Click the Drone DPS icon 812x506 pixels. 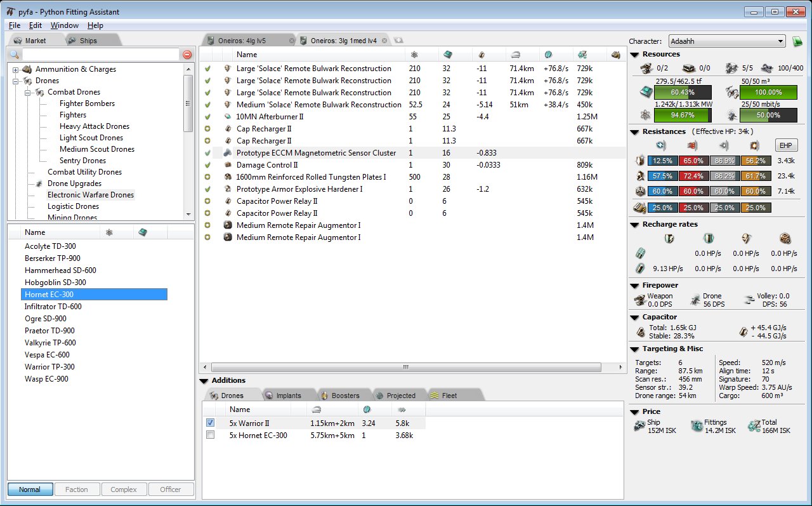pos(697,300)
